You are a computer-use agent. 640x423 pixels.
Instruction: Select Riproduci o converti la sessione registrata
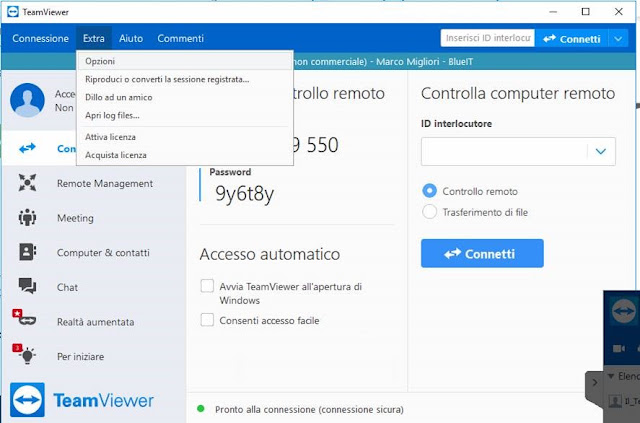point(184,79)
